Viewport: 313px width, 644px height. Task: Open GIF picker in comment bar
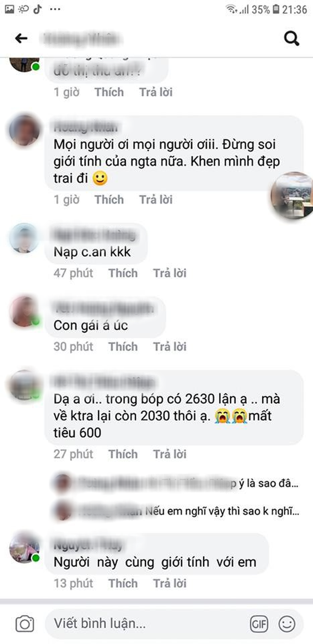coord(259,624)
